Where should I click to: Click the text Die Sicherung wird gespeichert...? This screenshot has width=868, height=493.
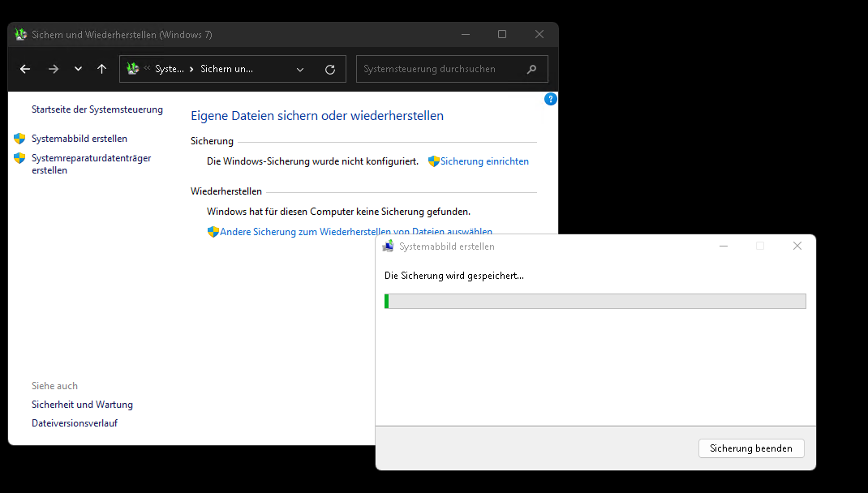(x=454, y=276)
